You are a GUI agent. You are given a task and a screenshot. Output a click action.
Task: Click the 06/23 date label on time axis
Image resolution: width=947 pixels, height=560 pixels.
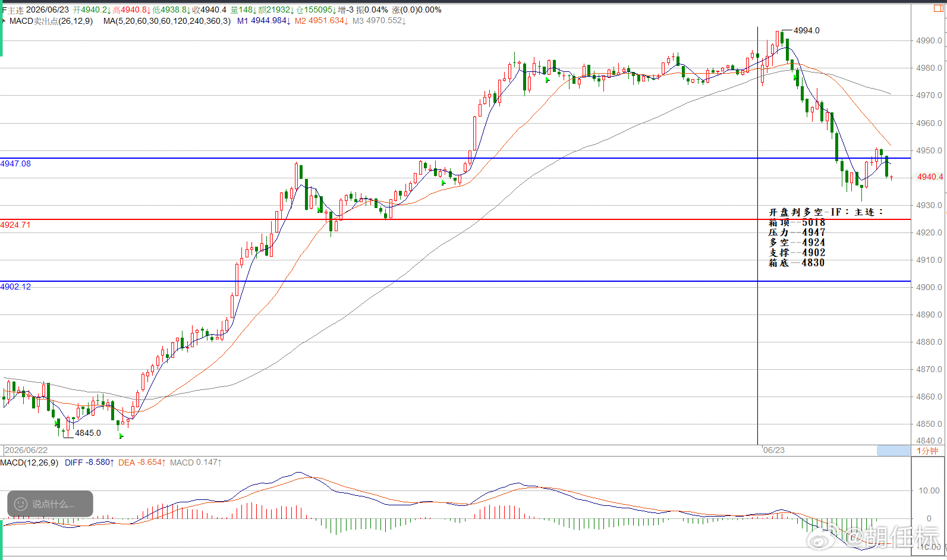coord(773,450)
